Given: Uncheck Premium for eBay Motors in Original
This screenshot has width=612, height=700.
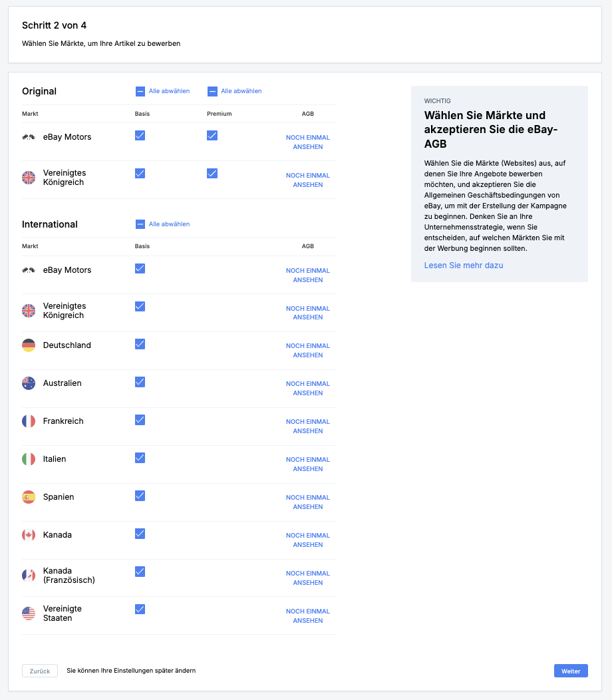Looking at the screenshot, I should click(x=212, y=135).
